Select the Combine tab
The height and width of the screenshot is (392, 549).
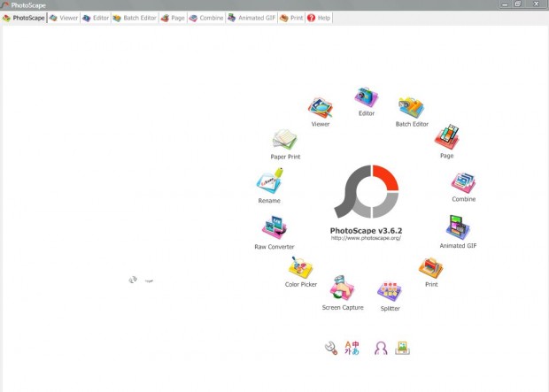pyautogui.click(x=206, y=18)
